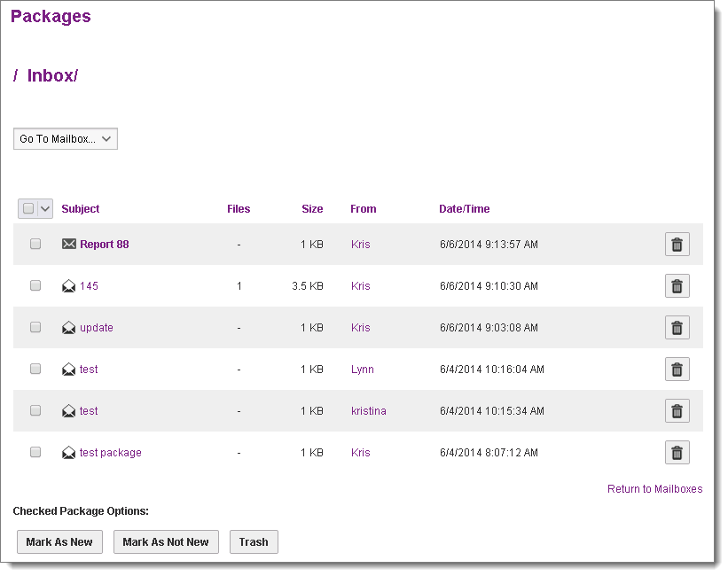This screenshot has height=576, width=728.
Task: Tick the checkbox for package 145
Action: coord(35,285)
